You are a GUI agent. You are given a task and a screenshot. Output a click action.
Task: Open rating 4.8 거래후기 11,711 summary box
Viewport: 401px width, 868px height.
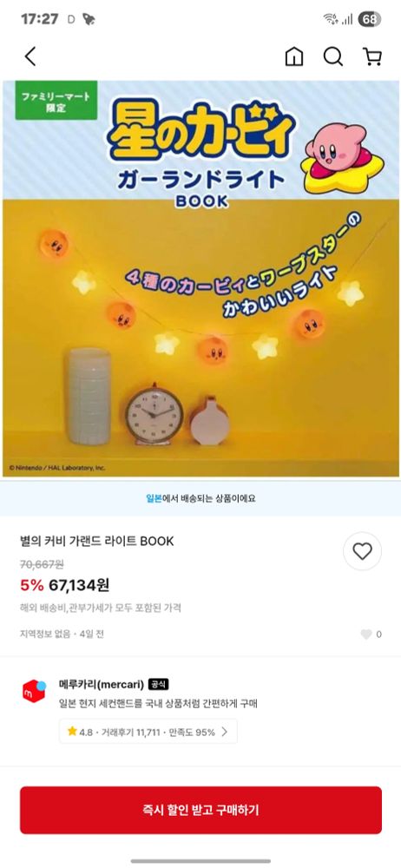tap(148, 731)
